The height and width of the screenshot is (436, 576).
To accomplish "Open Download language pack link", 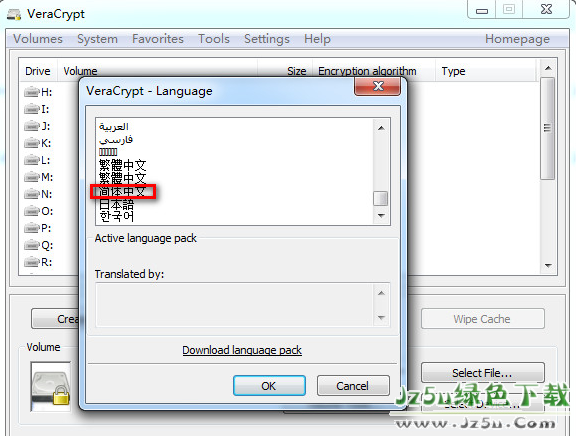I will 242,350.
